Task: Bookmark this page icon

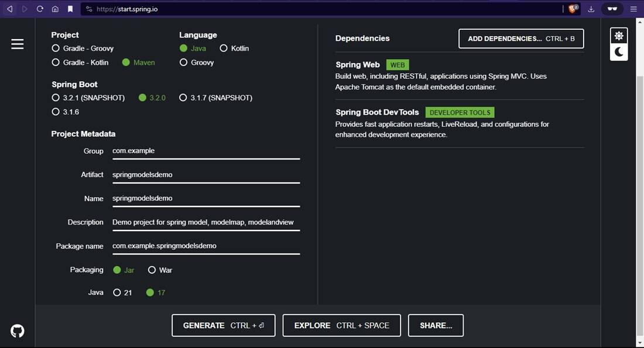Action: point(70,9)
